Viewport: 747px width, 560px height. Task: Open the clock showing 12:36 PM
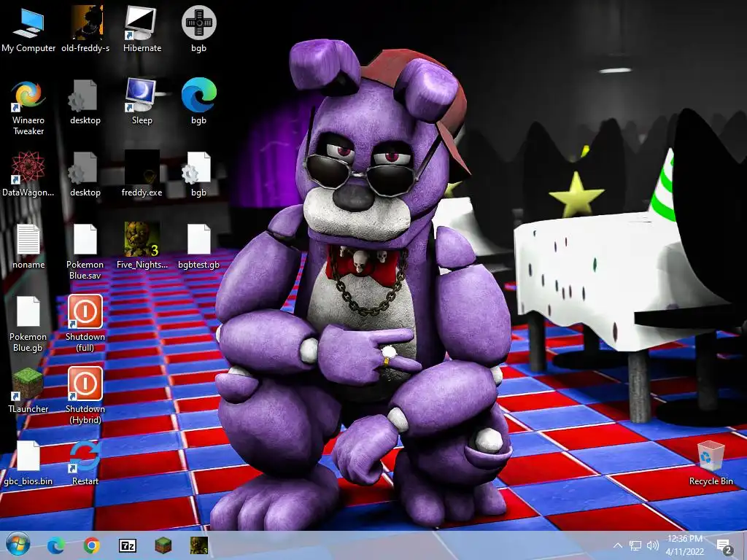click(684, 545)
